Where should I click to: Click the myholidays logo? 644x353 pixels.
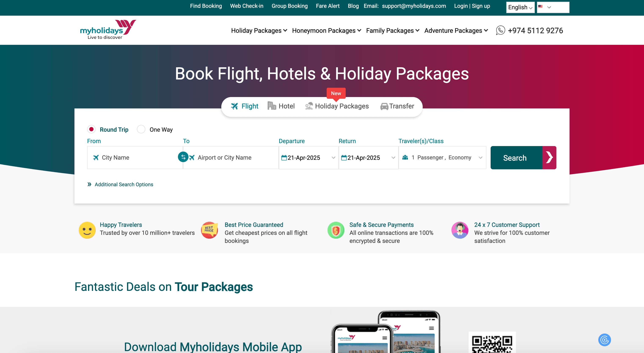108,30
